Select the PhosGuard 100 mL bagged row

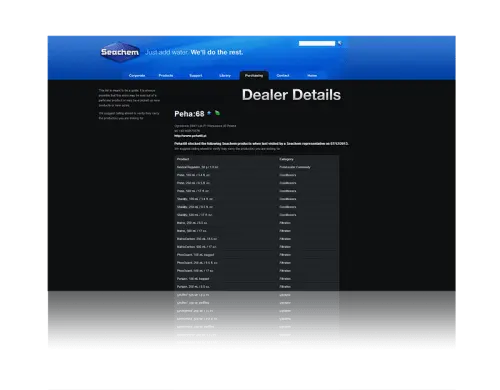point(257,255)
